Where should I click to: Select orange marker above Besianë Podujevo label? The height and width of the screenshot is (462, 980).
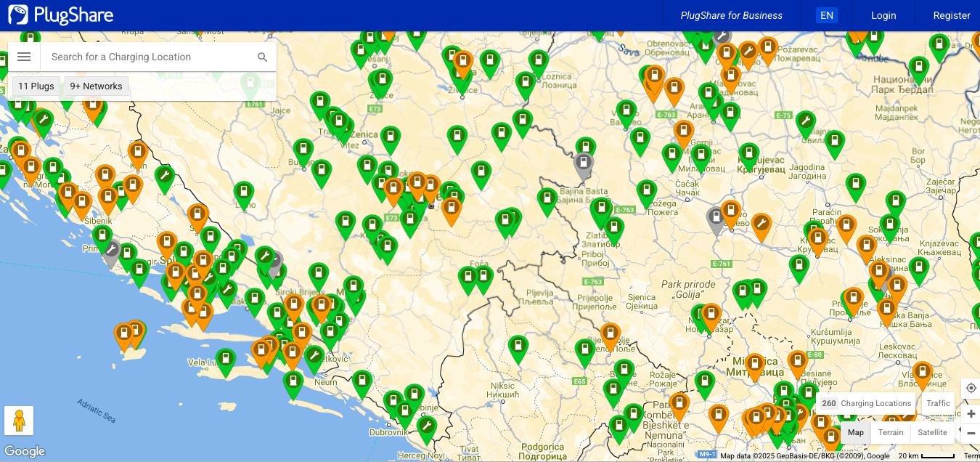click(x=797, y=364)
